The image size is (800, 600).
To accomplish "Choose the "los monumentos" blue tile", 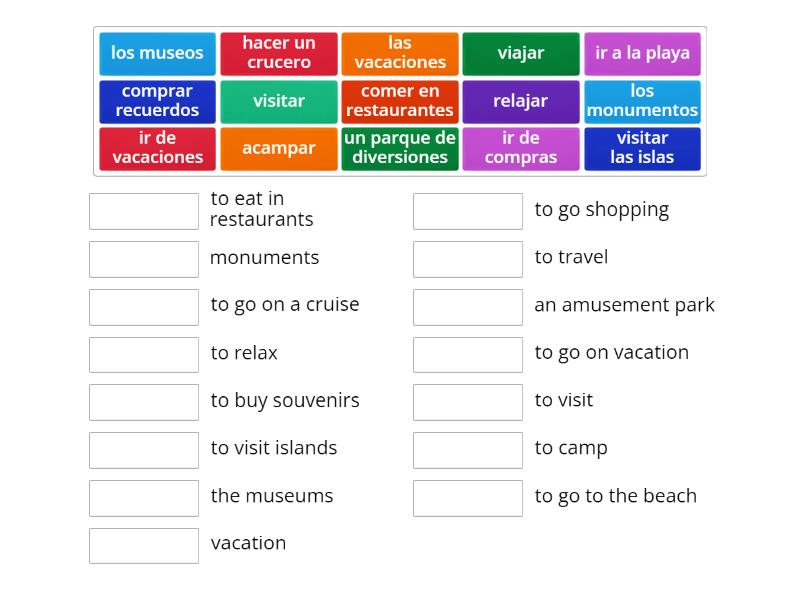I will pos(643,101).
